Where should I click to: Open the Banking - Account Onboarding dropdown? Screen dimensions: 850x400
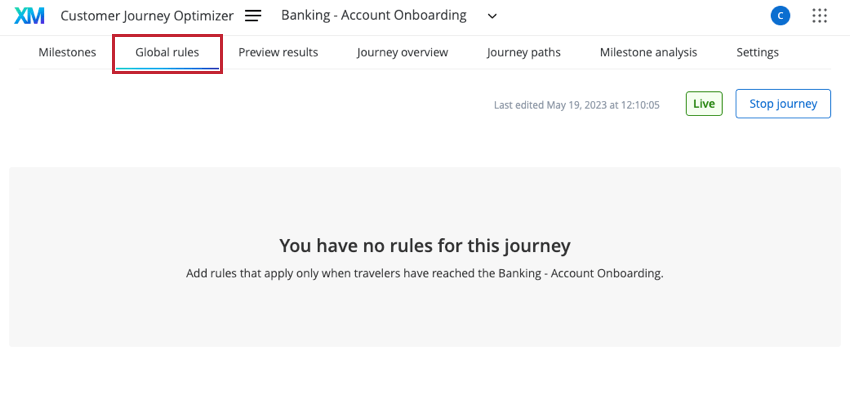389,16
